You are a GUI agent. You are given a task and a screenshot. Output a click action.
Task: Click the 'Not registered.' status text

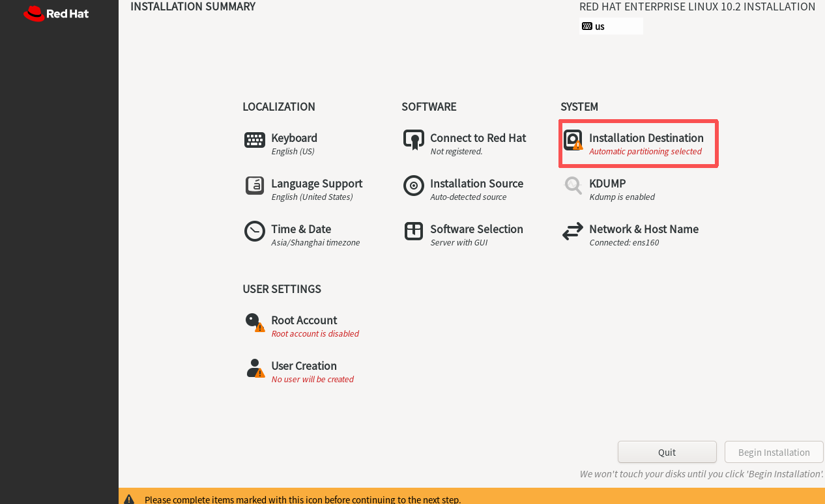(x=456, y=151)
